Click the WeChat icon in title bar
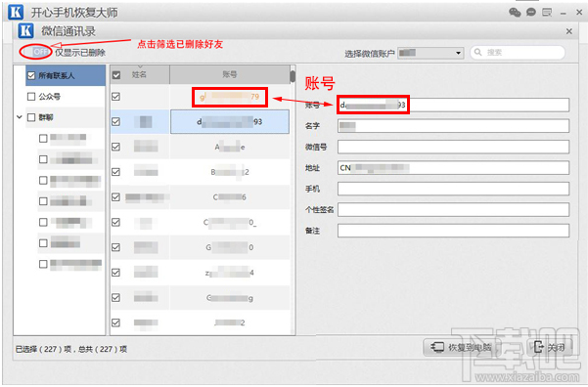The width and height of the screenshot is (588, 387). tap(515, 13)
